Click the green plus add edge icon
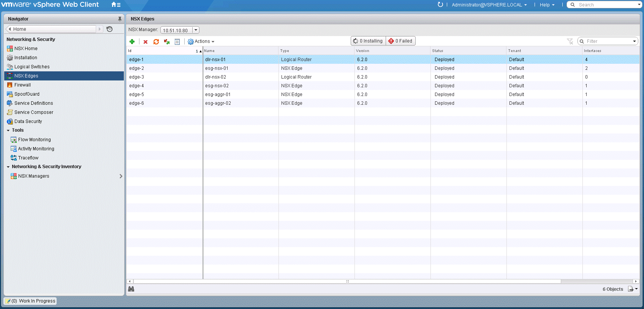This screenshot has width=644, height=309. click(132, 42)
